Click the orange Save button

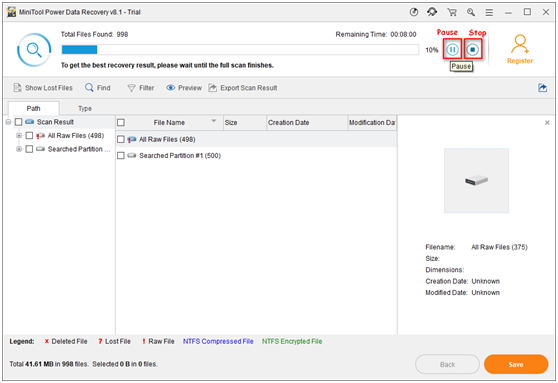[x=516, y=364]
